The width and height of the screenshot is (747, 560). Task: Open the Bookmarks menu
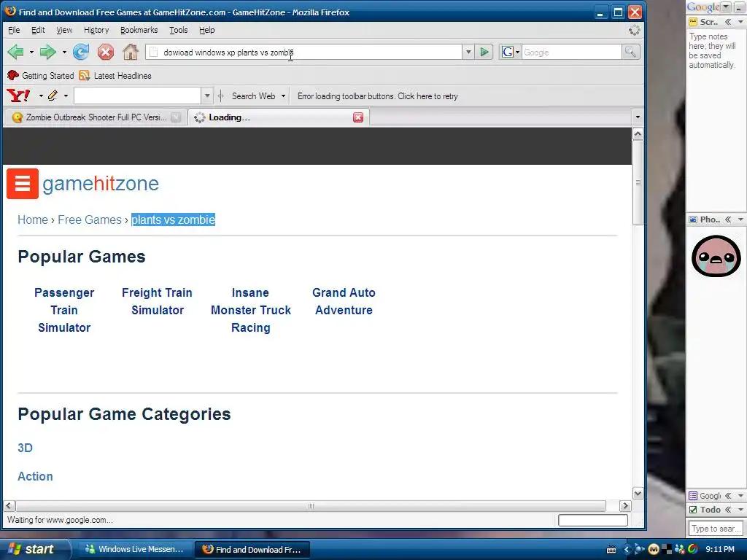139,30
